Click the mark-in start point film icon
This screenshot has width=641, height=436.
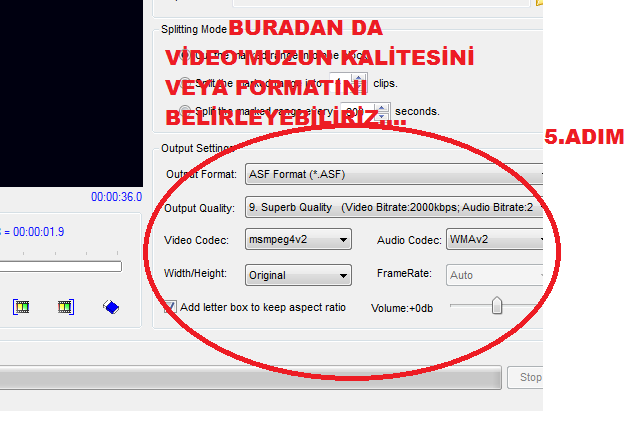tap(22, 307)
